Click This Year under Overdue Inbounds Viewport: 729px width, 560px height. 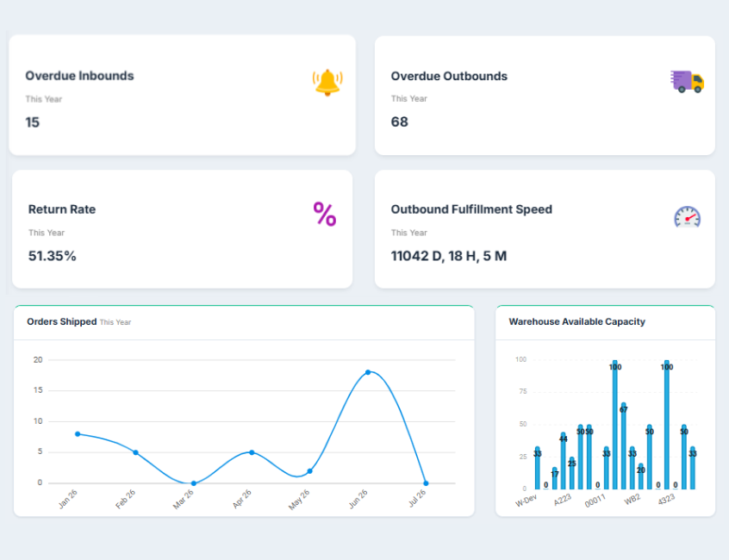[x=44, y=99]
